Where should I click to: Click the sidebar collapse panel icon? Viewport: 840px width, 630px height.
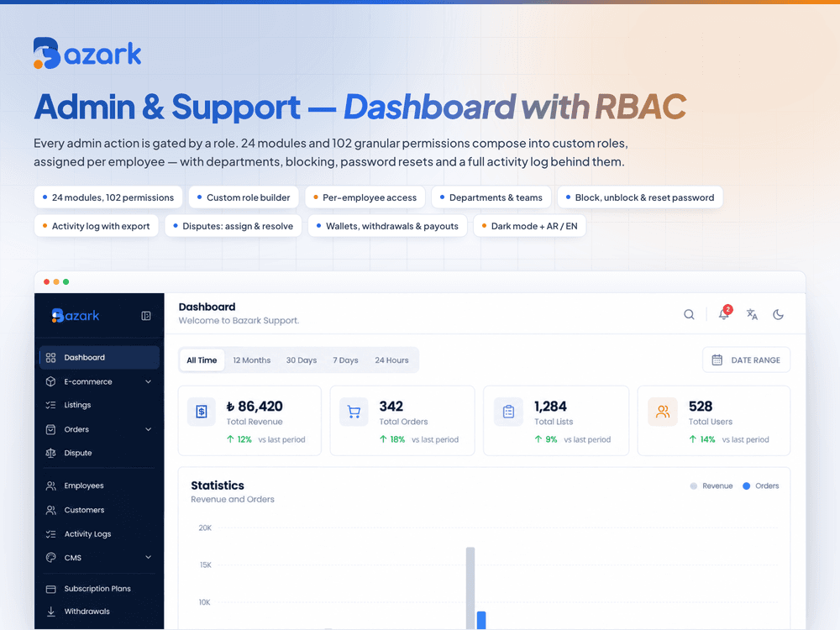click(145, 316)
